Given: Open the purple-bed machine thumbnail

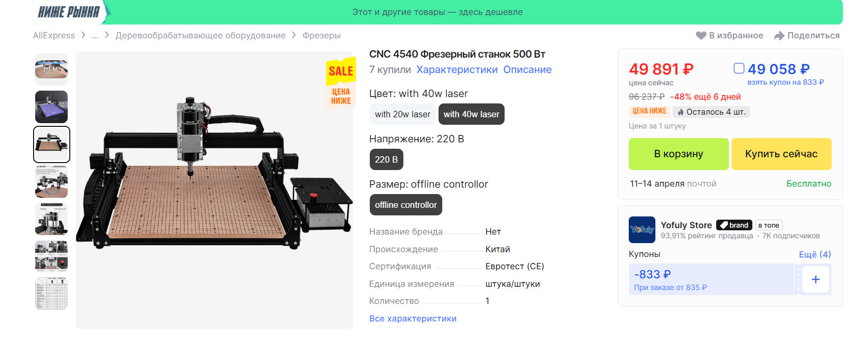Looking at the screenshot, I should [51, 107].
